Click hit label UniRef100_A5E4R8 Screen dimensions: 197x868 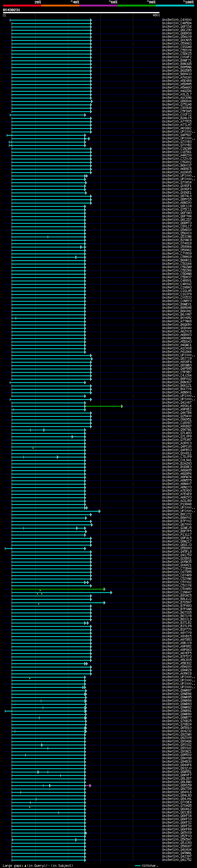click(x=177, y=81)
